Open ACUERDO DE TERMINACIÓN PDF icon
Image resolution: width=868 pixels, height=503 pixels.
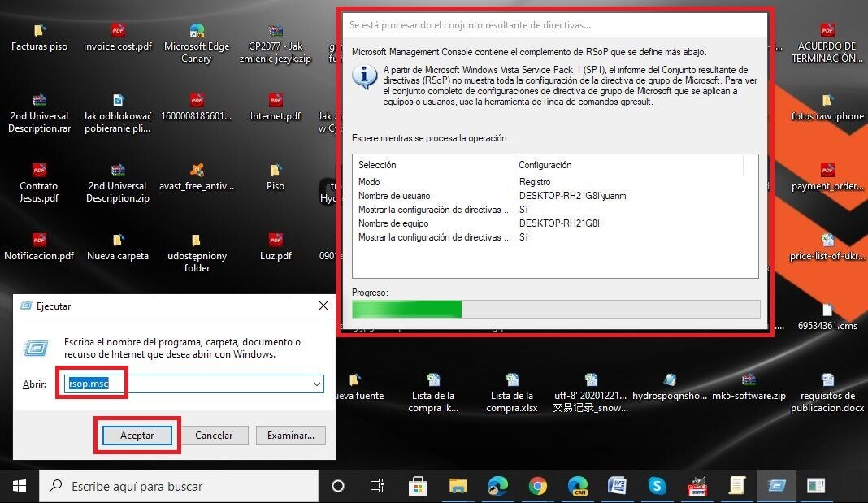point(827,43)
